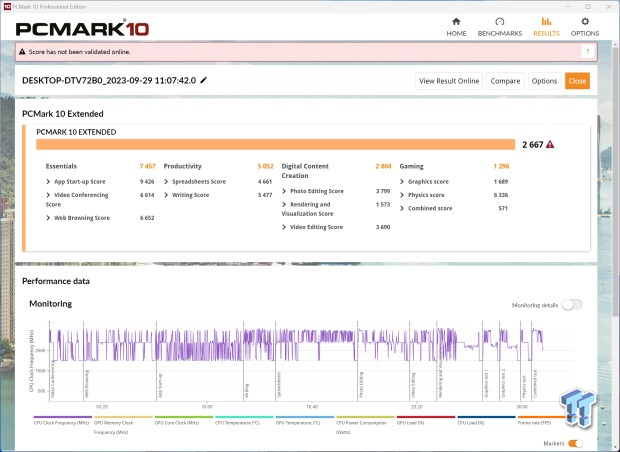Expand the App Start-up Score row
620x452 pixels.
(48, 181)
